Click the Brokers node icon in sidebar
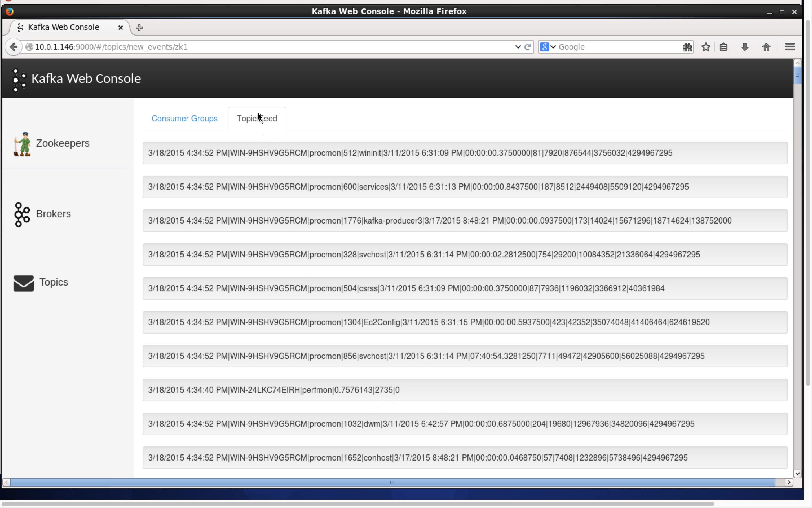This screenshot has width=812, height=508. coord(22,214)
